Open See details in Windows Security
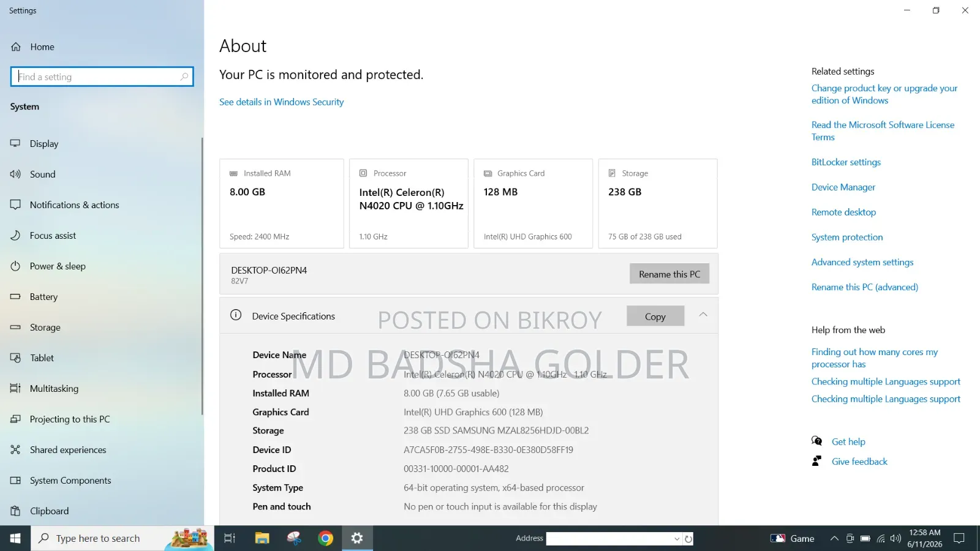Screen dimensions: 980x551 (281, 102)
